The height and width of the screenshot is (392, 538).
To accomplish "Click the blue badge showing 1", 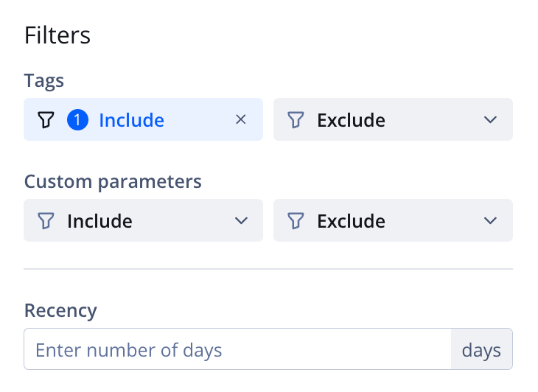I will (77, 119).
